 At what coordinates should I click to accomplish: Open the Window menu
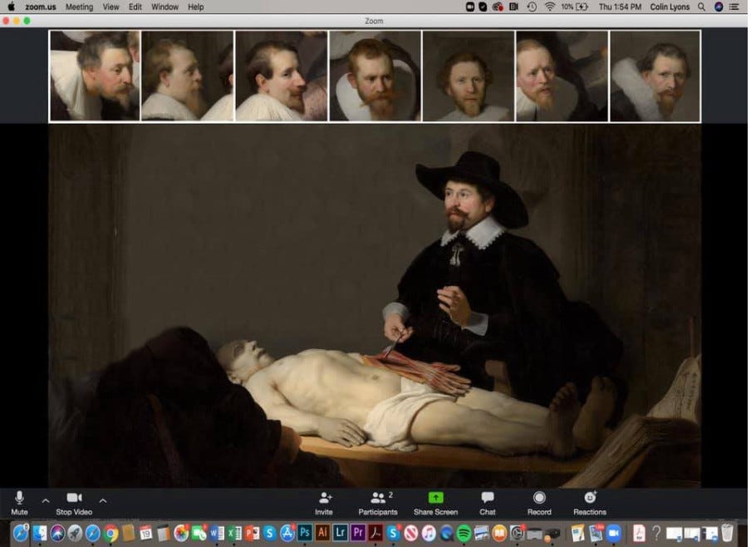[164, 7]
